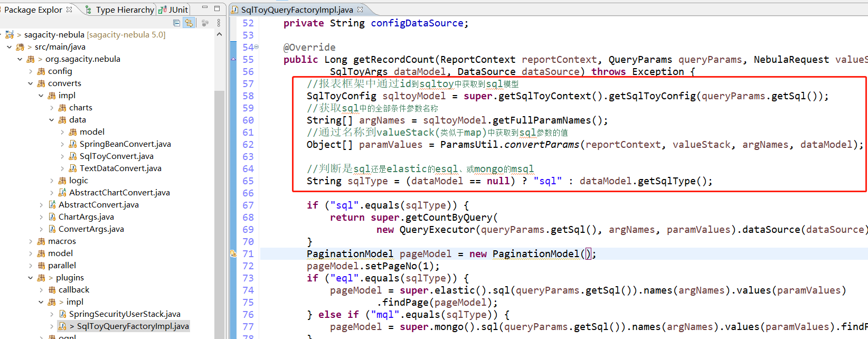Image resolution: width=868 pixels, height=339 pixels.
Task: Click pageModel.setPageNo(1) on line 72
Action: 373,266
